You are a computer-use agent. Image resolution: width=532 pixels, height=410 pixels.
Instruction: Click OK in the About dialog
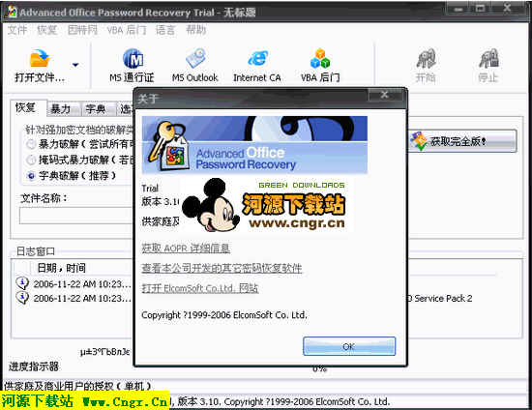point(349,346)
